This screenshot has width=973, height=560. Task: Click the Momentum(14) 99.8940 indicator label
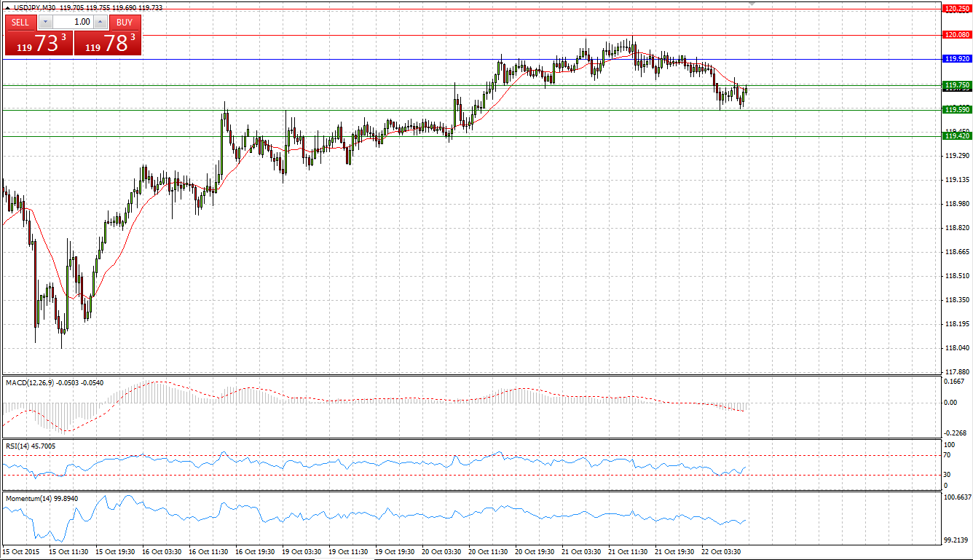42,499
